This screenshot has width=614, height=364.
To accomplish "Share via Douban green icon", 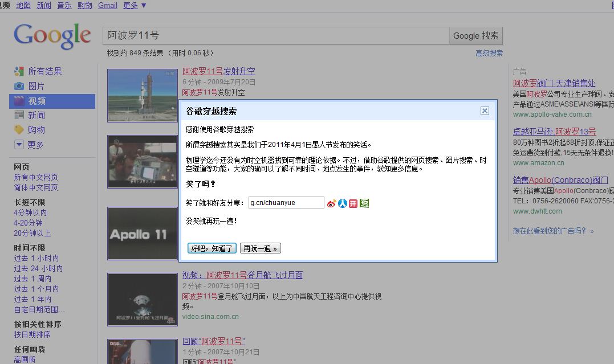I will (x=364, y=203).
